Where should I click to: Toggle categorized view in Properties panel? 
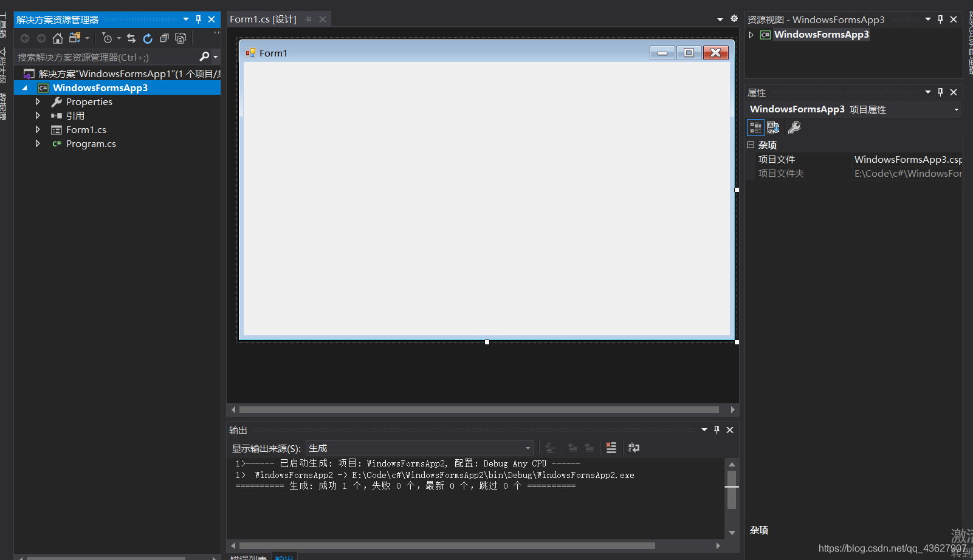(755, 128)
